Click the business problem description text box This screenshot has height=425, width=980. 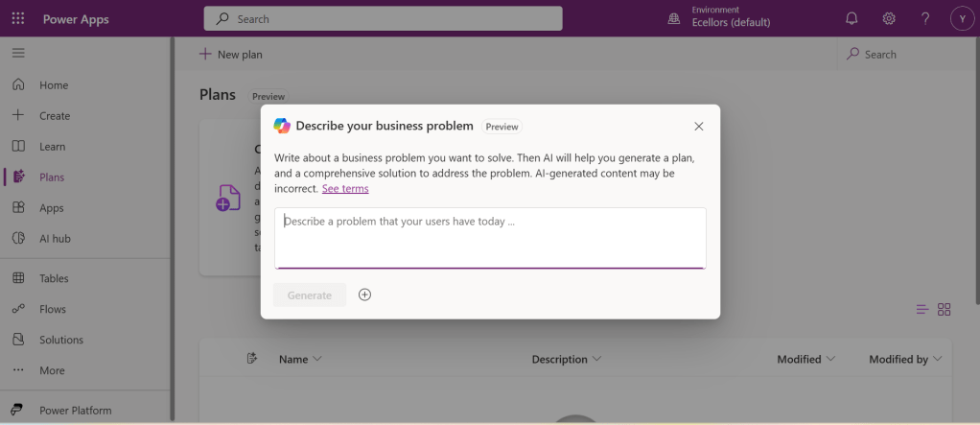pyautogui.click(x=490, y=238)
